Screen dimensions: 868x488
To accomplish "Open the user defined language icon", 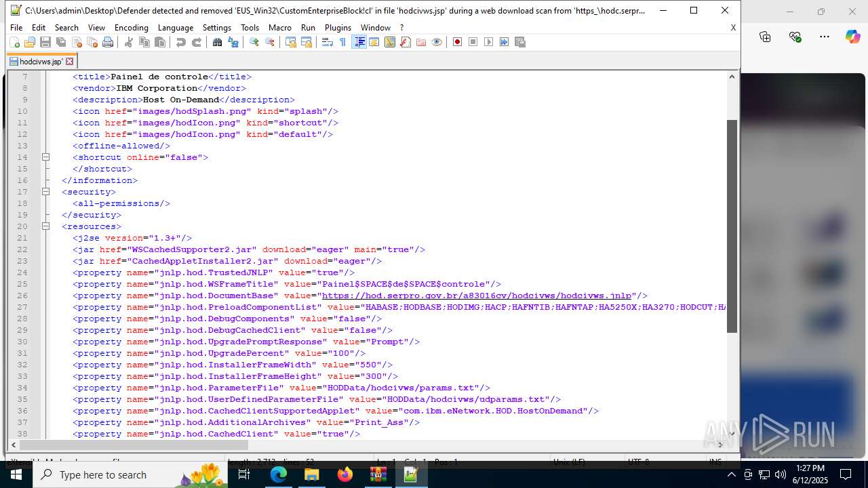I will 374,42.
